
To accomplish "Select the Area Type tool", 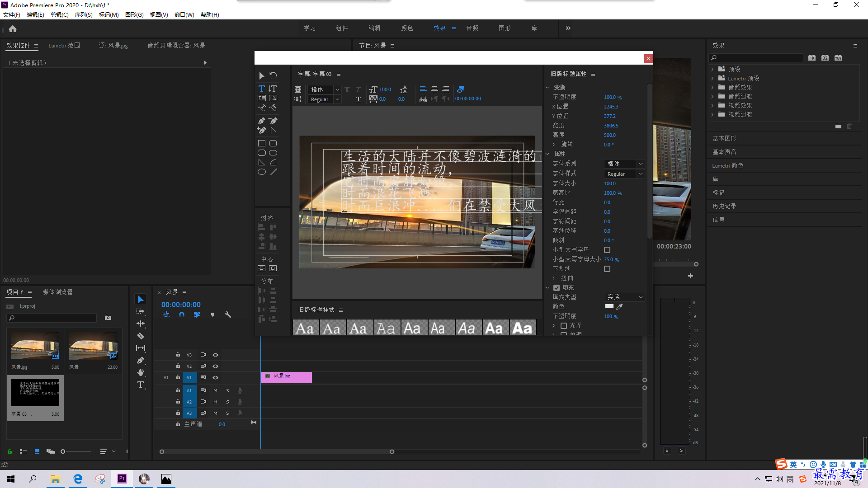I will tap(261, 98).
